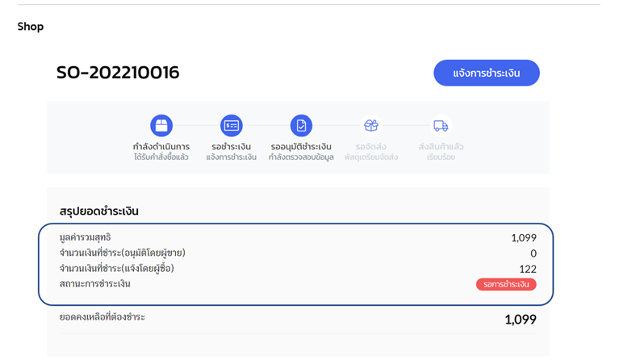This screenshot has width=619, height=364.
Task: Click the ส่งสินค้าแล้ว delivery truck icon
Action: point(441,126)
